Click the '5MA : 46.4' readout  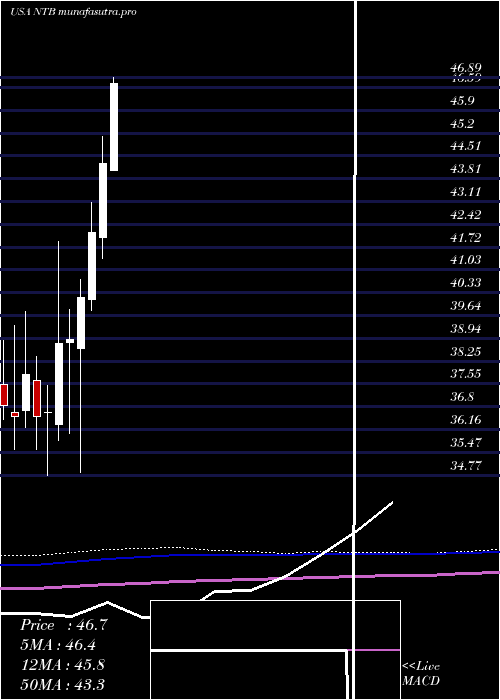58,645
